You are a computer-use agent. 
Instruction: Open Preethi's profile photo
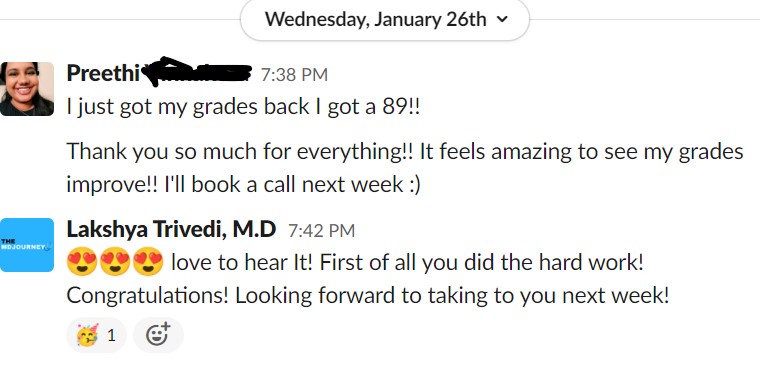coord(27,89)
